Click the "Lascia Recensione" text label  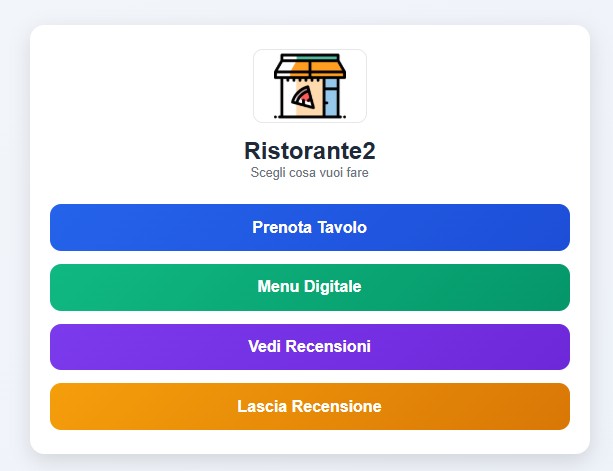pos(309,407)
